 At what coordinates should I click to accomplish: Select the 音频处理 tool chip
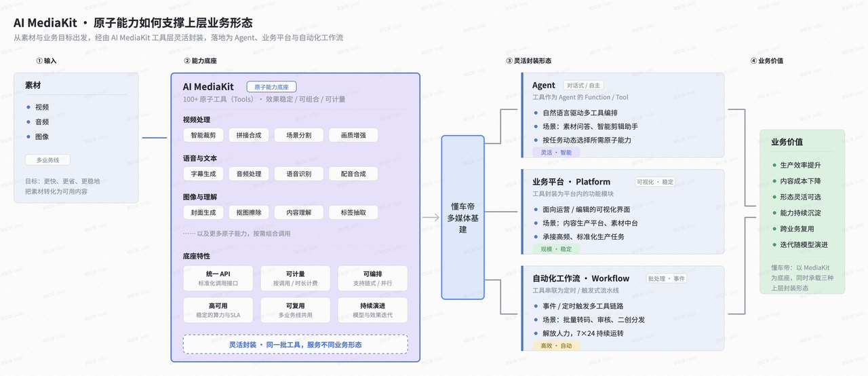coord(249,174)
